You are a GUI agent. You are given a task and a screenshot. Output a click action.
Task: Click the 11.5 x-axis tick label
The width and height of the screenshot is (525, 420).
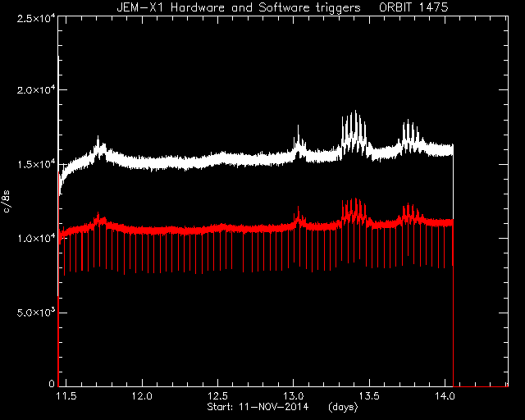coord(66,396)
